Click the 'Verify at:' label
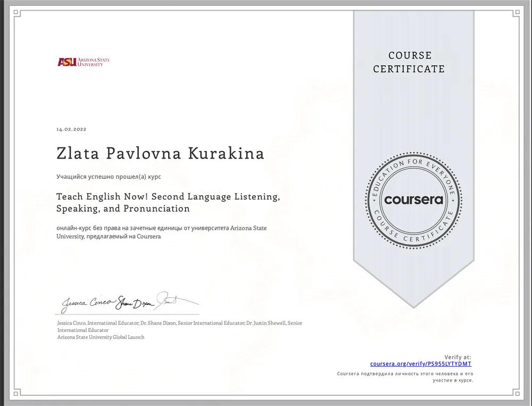 pyautogui.click(x=458, y=357)
